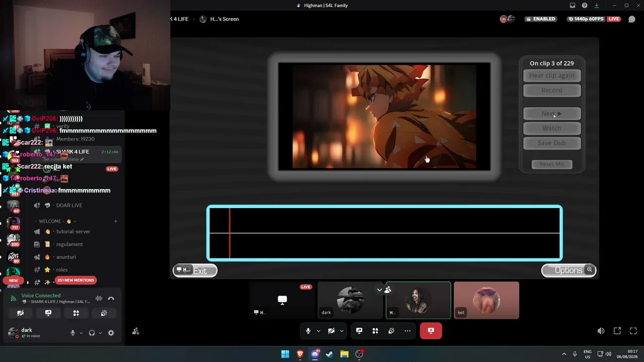The height and width of the screenshot is (362, 644).
Task: Turn on camera in the call control bar
Action: [331, 331]
